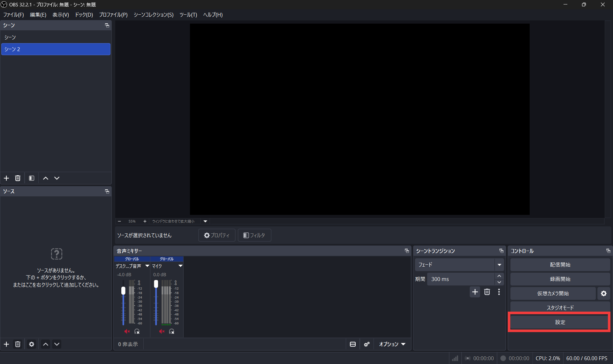613x364 pixels.
Task: Toggle 0 非表示 hidden sources button
Action: (128, 344)
